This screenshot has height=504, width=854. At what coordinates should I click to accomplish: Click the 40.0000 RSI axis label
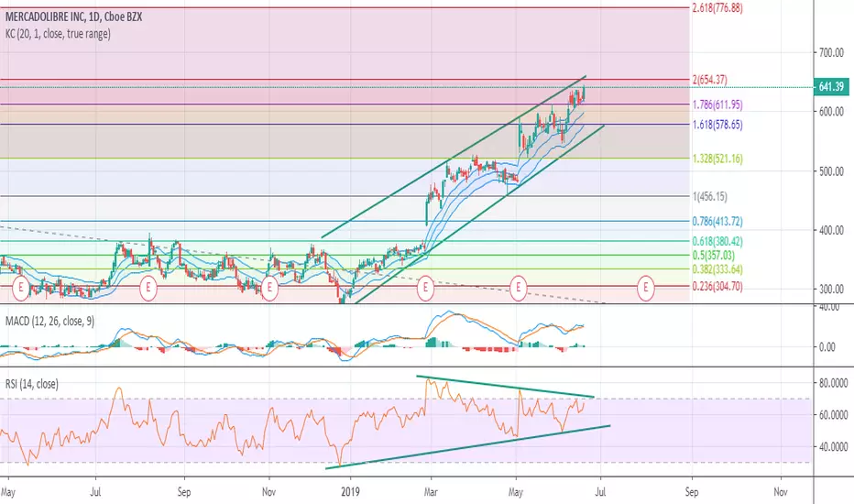pos(833,447)
